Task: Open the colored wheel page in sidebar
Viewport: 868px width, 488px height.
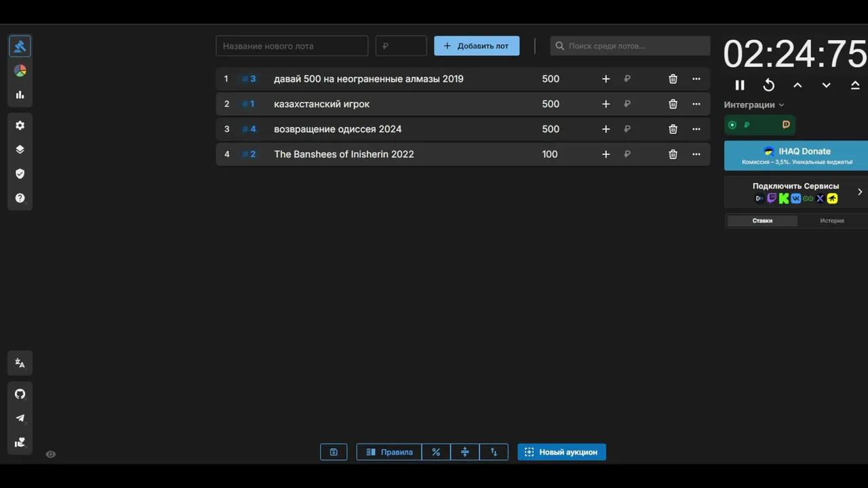Action: coord(20,70)
